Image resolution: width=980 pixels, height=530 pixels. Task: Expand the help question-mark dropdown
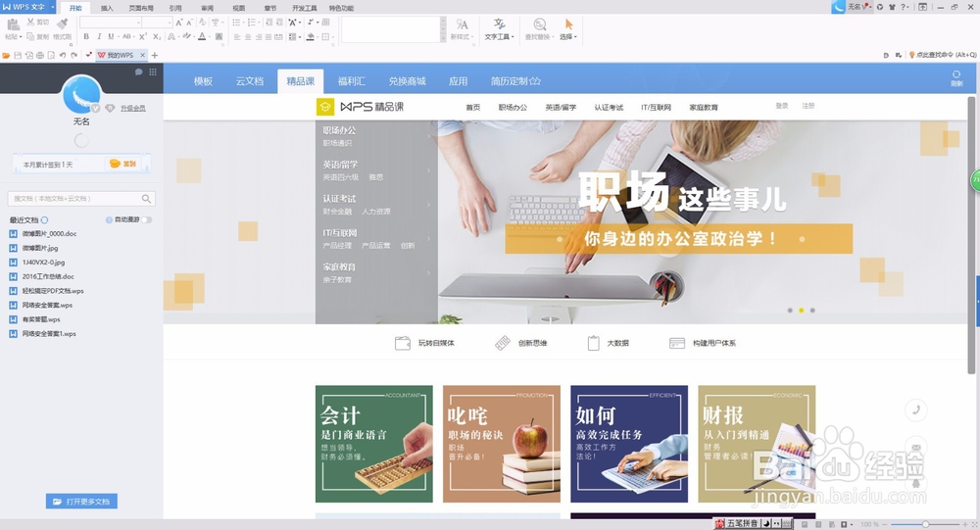coord(907,7)
